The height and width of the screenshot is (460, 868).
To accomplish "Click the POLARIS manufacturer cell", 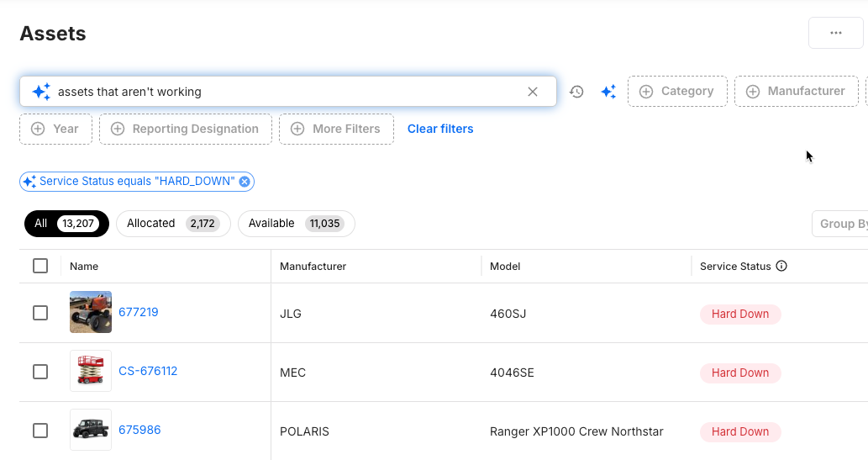I will (x=304, y=431).
